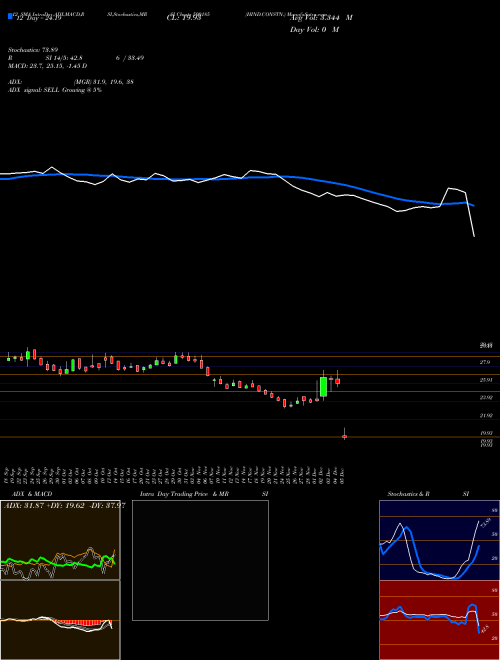Click the last isolated red candle near 19.93

344,436
